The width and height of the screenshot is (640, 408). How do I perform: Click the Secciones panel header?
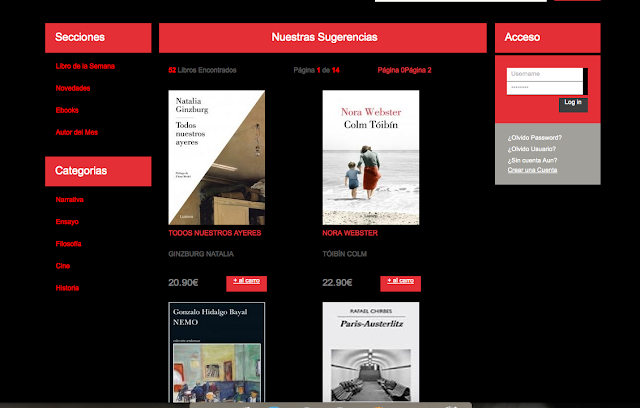click(x=98, y=38)
